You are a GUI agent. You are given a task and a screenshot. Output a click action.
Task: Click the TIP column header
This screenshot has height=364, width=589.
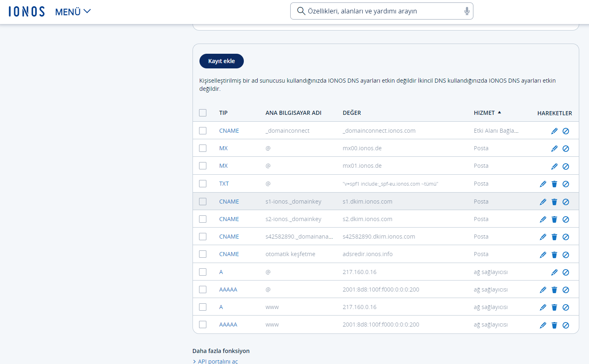coord(223,113)
